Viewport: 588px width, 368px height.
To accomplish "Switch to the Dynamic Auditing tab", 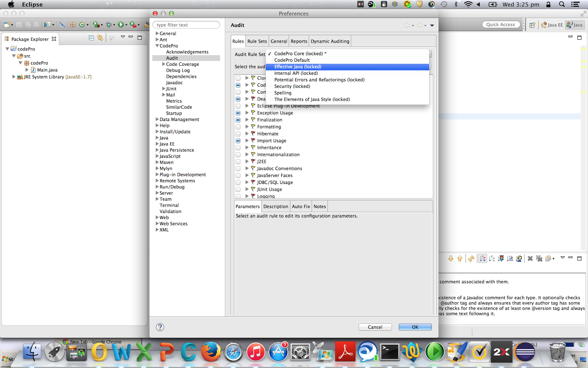I will [330, 41].
